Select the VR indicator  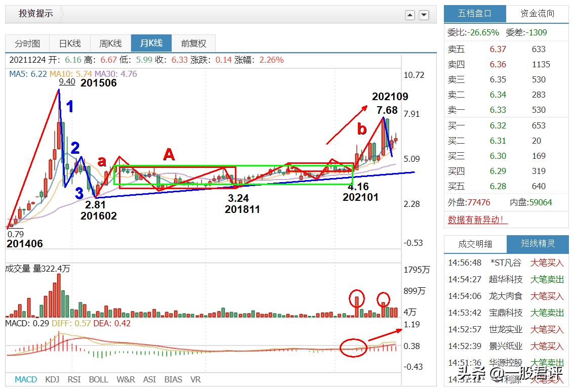tap(195, 379)
